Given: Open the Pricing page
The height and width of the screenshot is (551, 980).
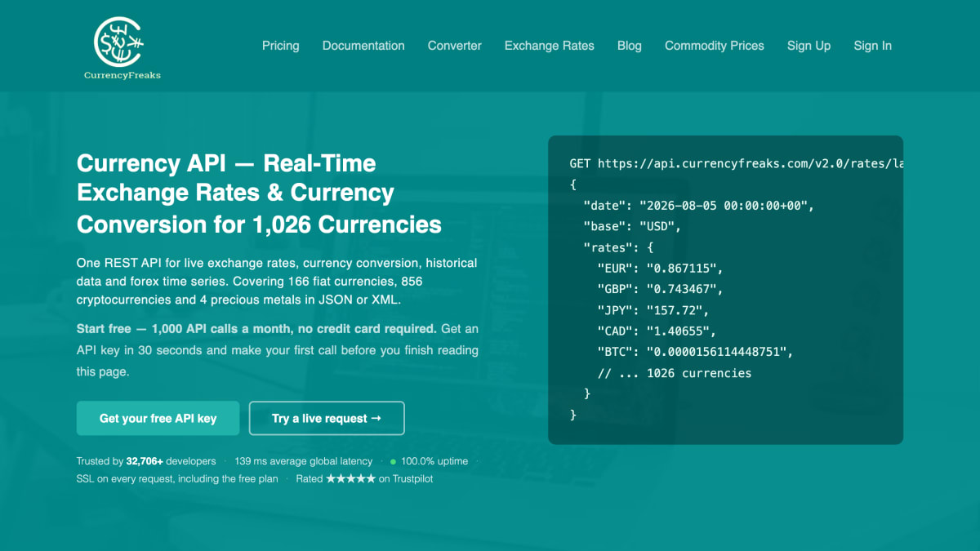Looking at the screenshot, I should pyautogui.click(x=280, y=46).
